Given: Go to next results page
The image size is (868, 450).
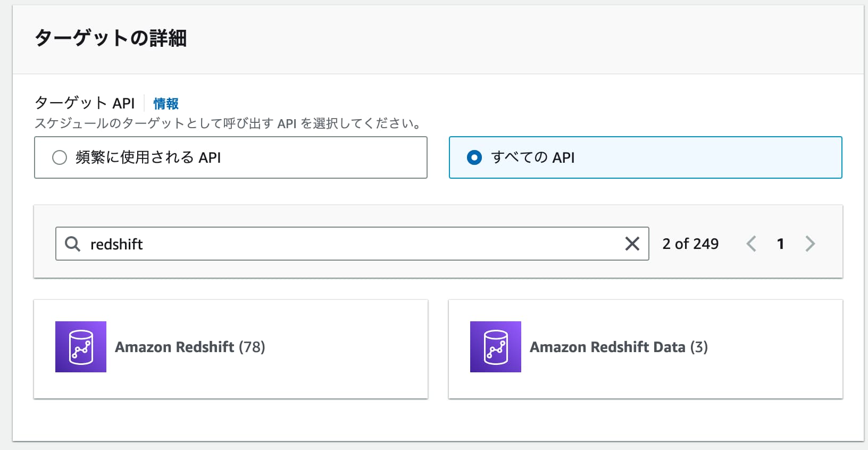Looking at the screenshot, I should [x=810, y=244].
